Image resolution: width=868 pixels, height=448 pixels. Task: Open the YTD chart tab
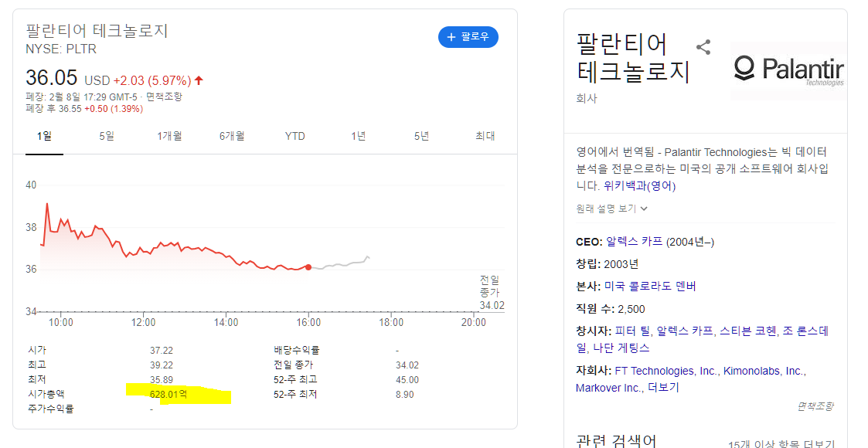(295, 136)
